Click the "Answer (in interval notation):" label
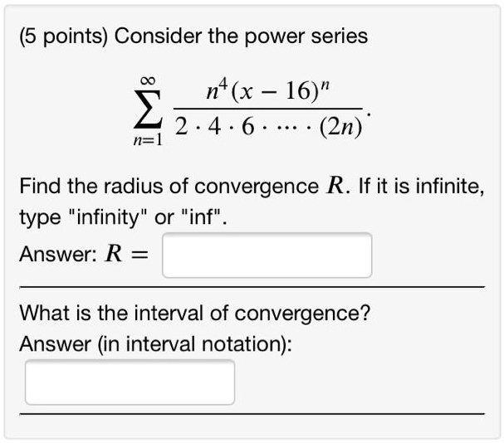Screen dimensions: 504x443 coord(155,343)
